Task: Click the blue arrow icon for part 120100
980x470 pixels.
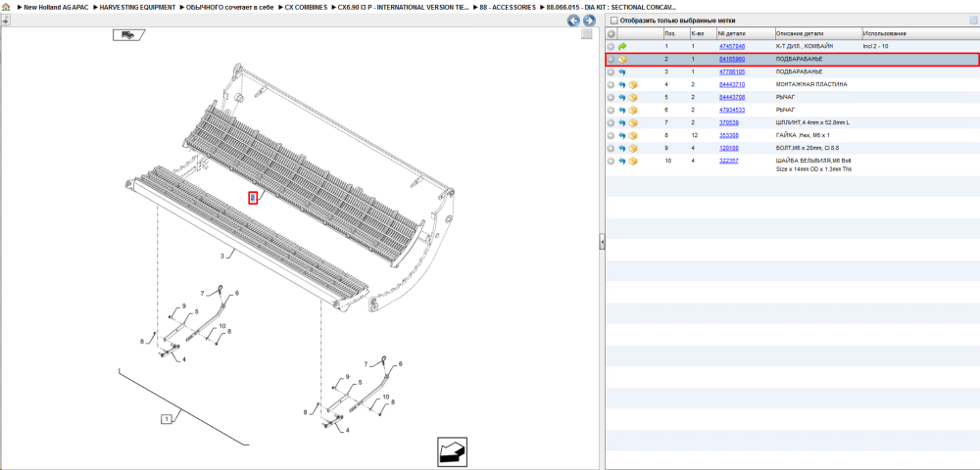Action: click(x=622, y=149)
